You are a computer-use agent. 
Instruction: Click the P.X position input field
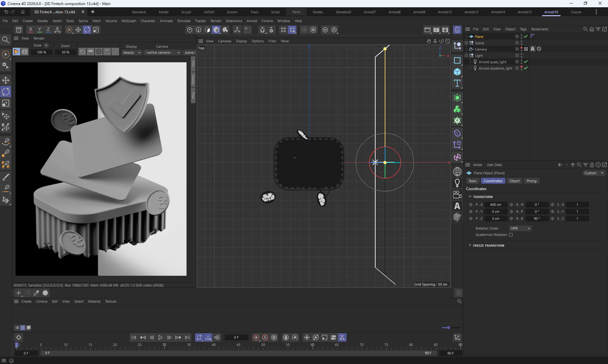tap(495, 205)
